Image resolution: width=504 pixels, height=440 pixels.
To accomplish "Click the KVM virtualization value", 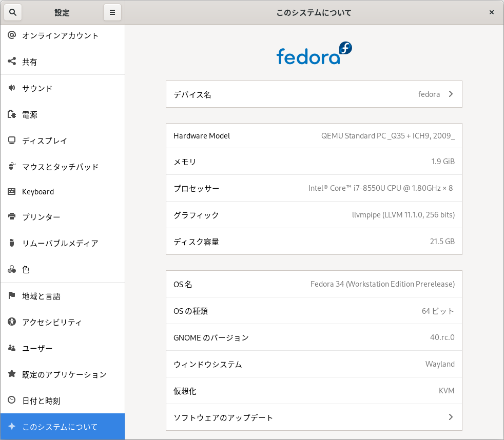I will click(x=447, y=391).
